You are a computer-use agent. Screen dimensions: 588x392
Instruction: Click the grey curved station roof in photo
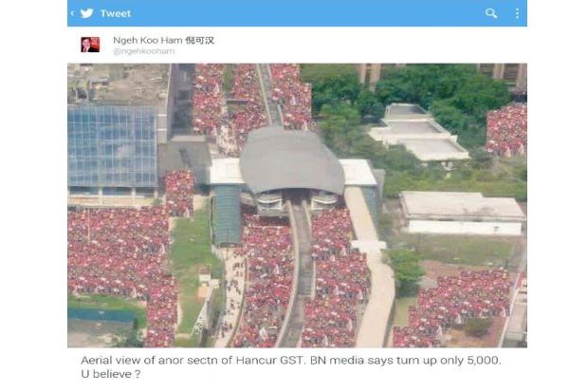coord(291,159)
